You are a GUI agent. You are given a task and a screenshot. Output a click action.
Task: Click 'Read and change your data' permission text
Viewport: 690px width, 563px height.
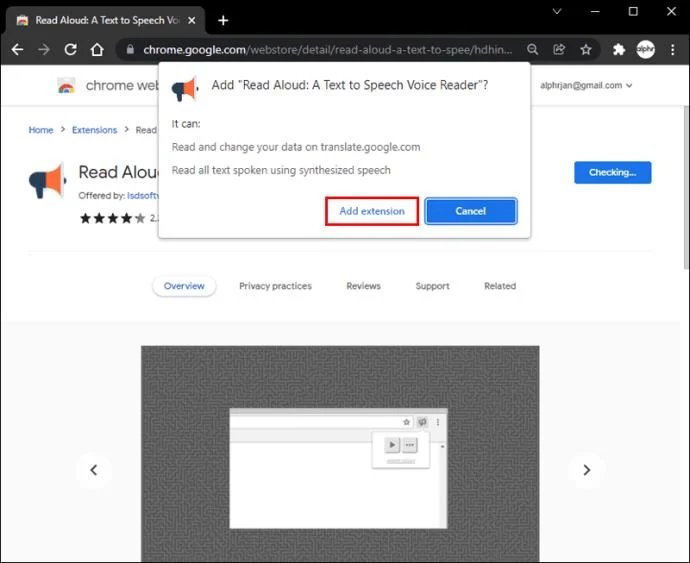pyautogui.click(x=296, y=147)
